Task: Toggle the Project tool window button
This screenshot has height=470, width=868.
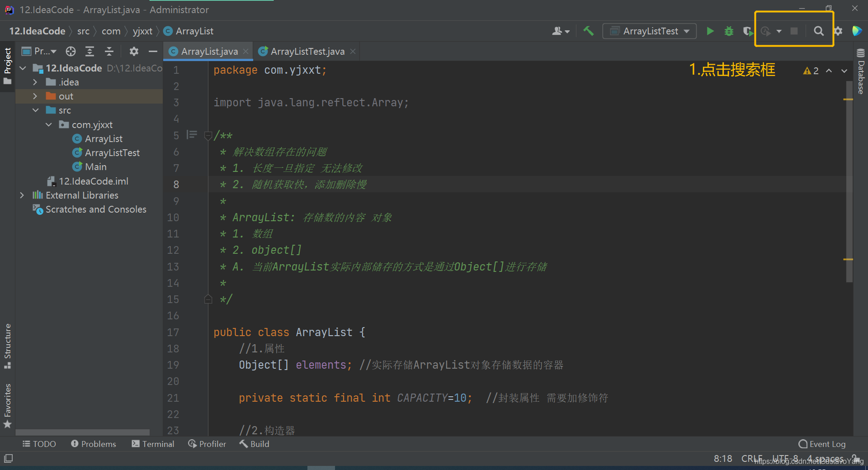Action: (7, 66)
